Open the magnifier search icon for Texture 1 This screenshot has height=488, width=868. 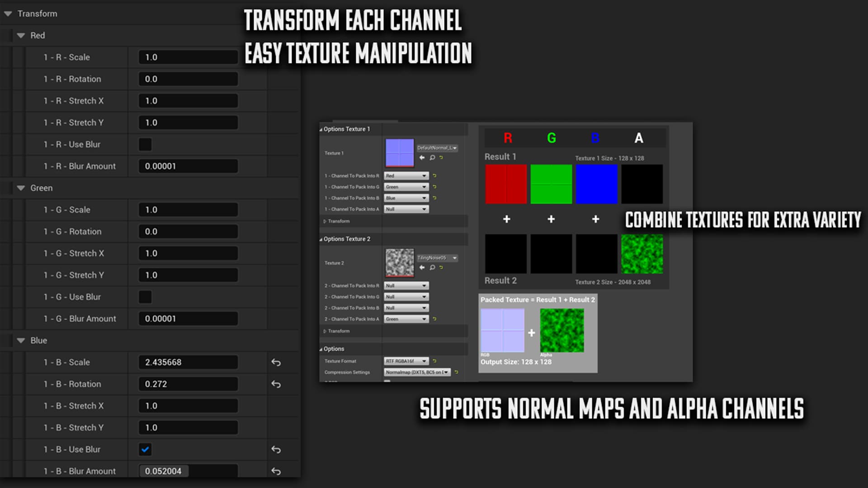click(432, 158)
